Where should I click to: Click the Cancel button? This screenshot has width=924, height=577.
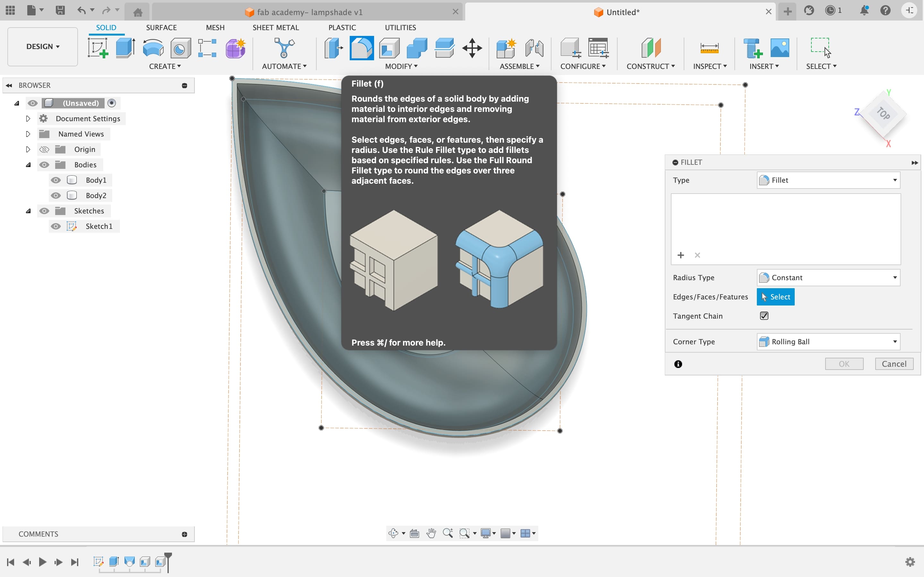pos(894,364)
